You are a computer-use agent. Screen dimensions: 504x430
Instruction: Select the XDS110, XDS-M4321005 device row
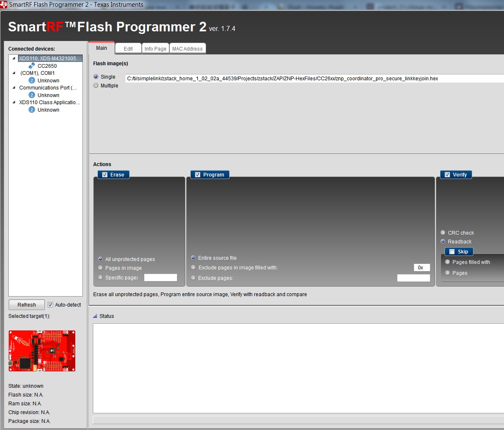coord(50,59)
